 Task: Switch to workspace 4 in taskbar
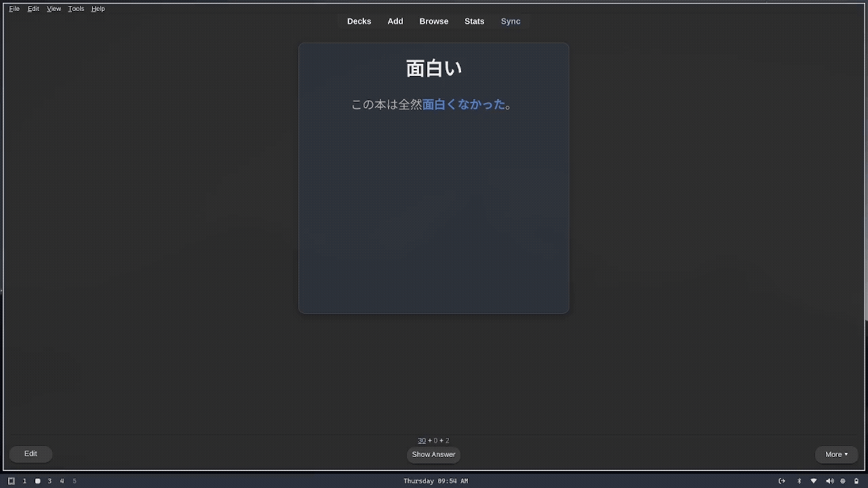(x=62, y=481)
